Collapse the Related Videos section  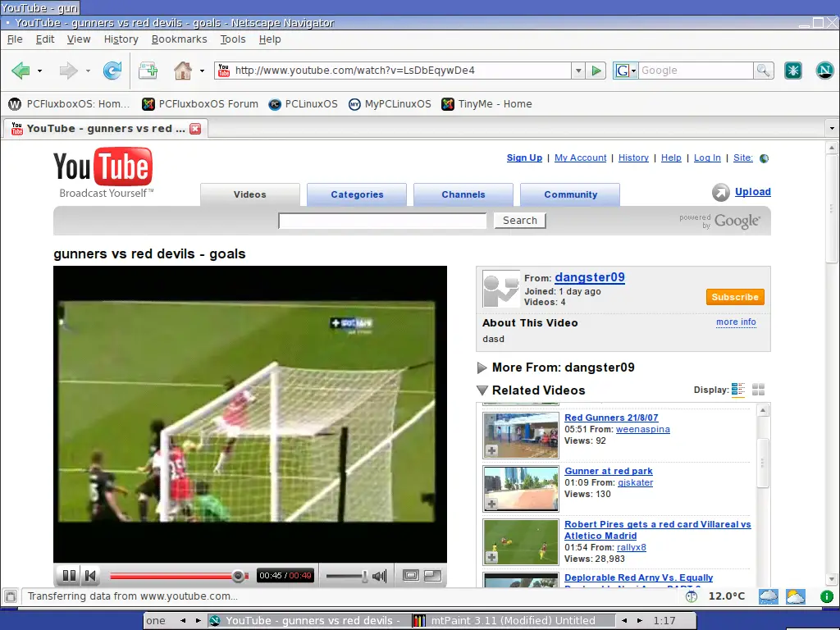click(482, 390)
